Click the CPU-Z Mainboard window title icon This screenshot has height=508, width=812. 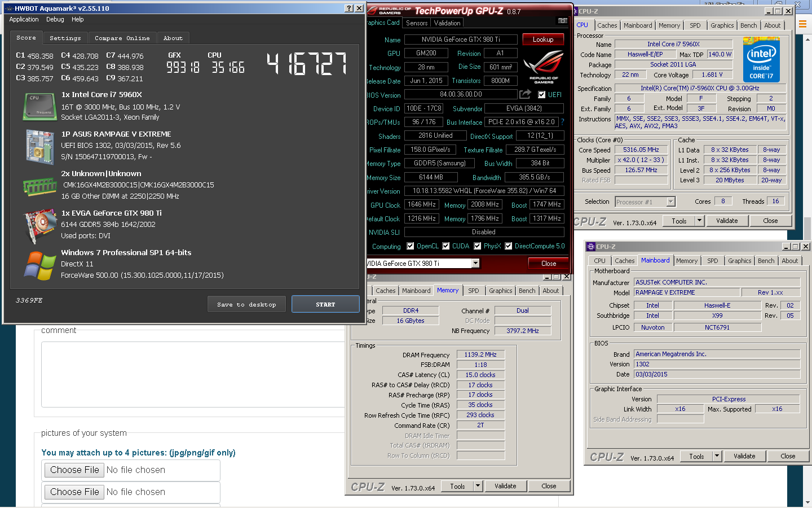tap(590, 247)
